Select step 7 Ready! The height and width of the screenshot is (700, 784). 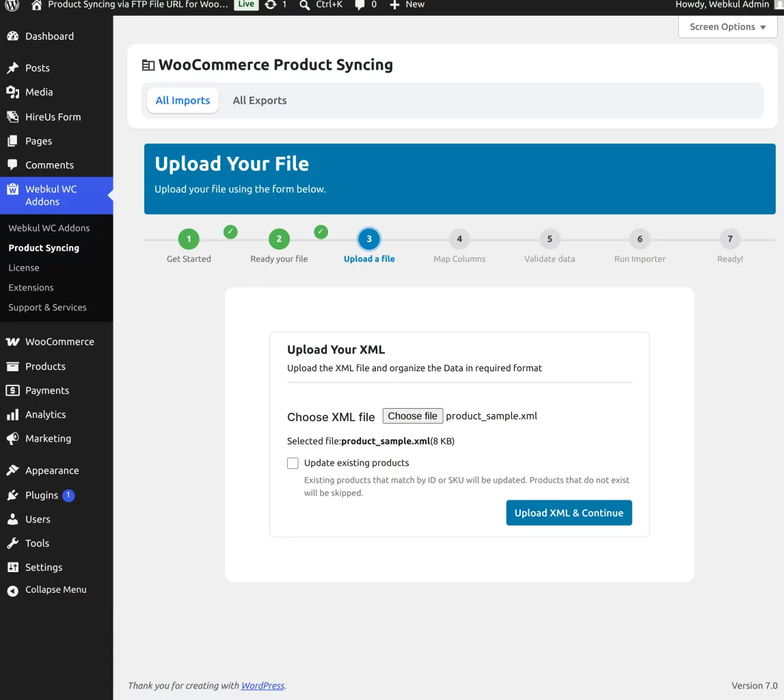click(x=730, y=239)
